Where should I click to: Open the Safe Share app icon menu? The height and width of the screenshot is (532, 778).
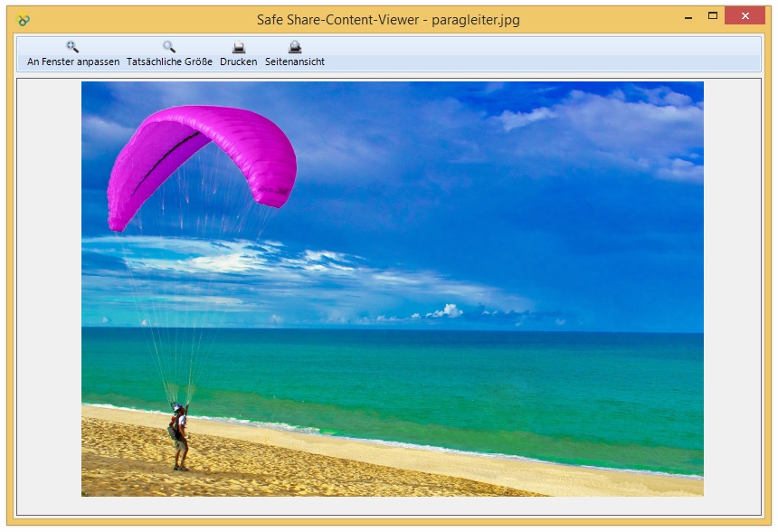(23, 20)
